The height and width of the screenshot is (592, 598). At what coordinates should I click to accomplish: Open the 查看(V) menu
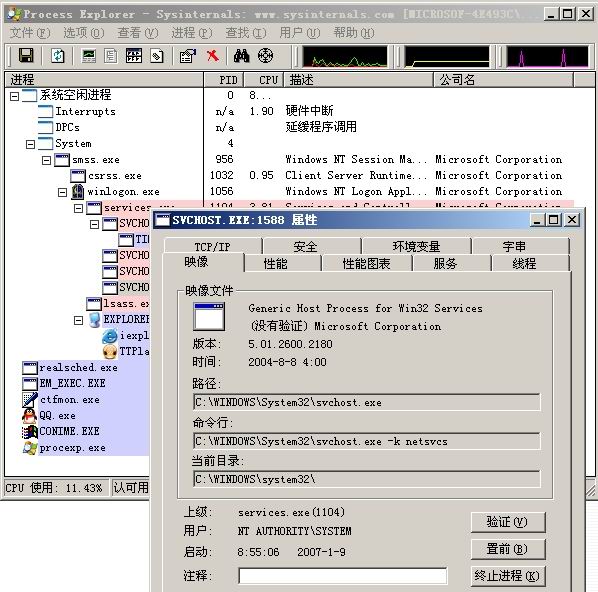[x=138, y=33]
